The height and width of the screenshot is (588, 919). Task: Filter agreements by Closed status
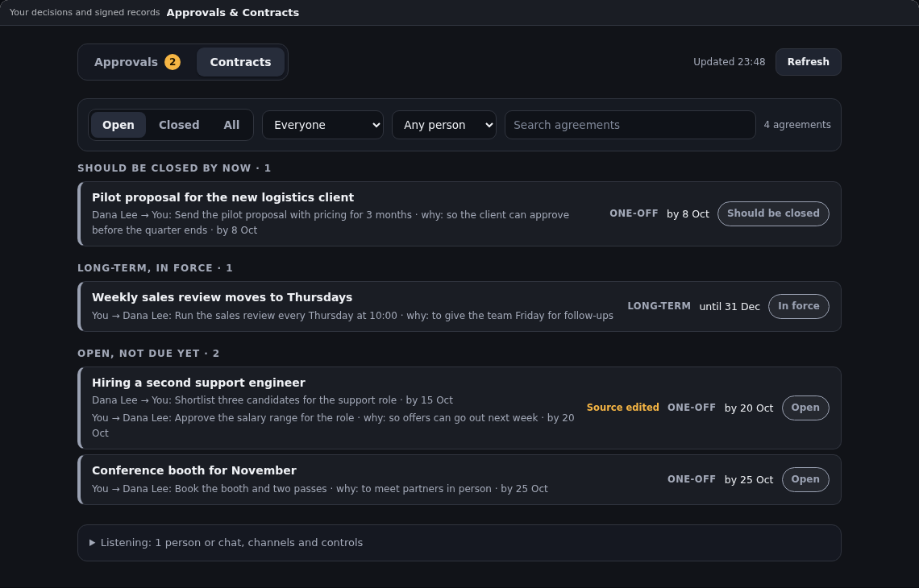coord(179,125)
